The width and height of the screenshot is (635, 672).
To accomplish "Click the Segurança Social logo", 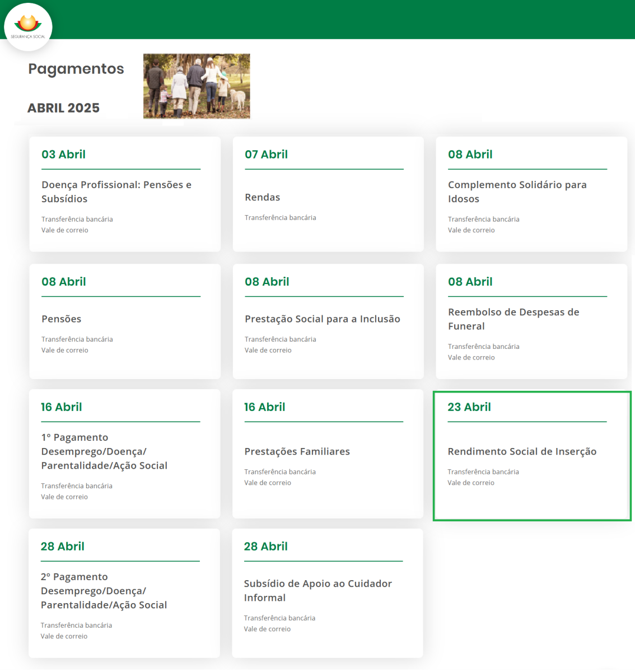I will point(28,27).
